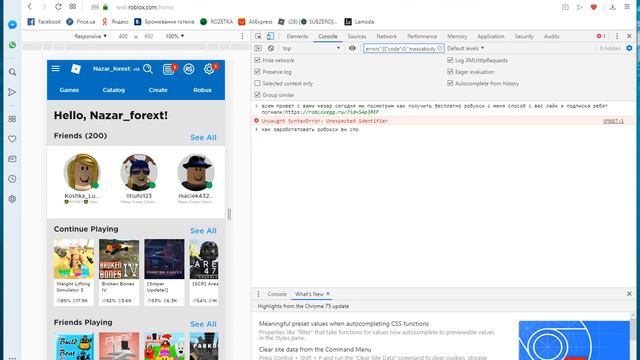Open Roblox Create nav link
The width and height of the screenshot is (640, 360).
coord(158,90)
